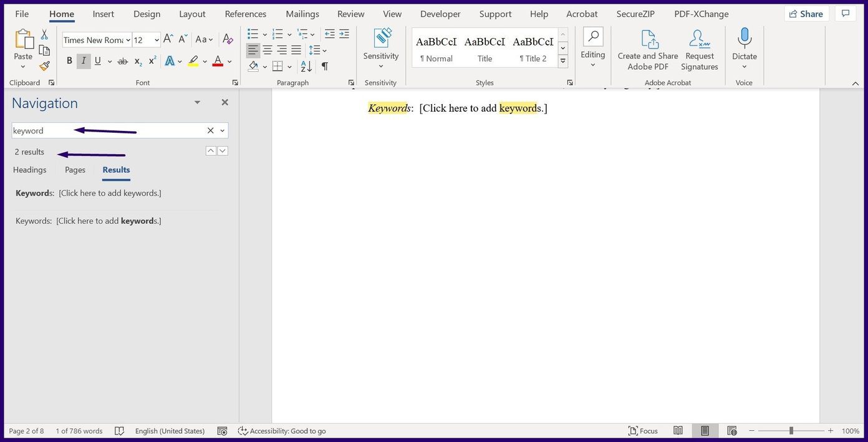The image size is (868, 442).
Task: Select the Format Painter brush
Action: click(44, 66)
